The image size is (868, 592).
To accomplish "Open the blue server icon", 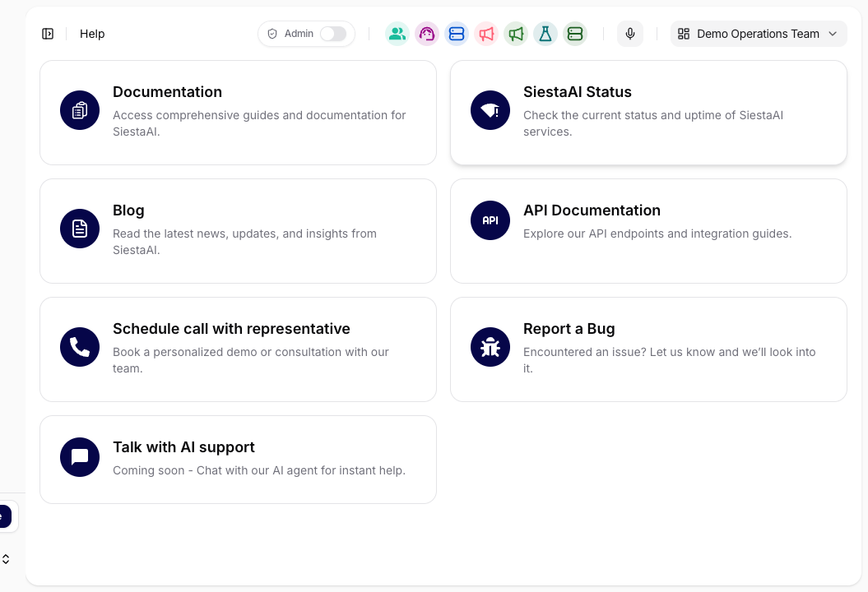I will coord(457,34).
